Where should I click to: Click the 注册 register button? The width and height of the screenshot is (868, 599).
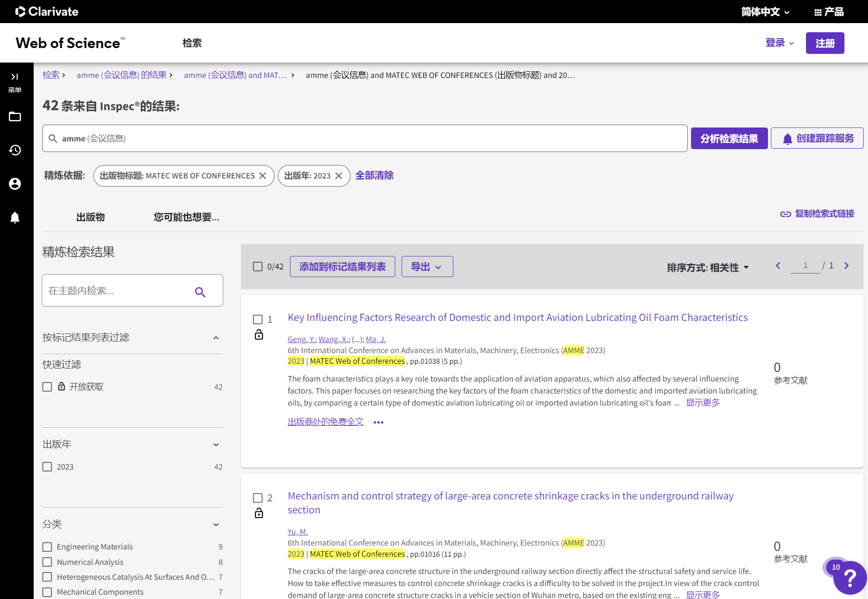(x=825, y=43)
